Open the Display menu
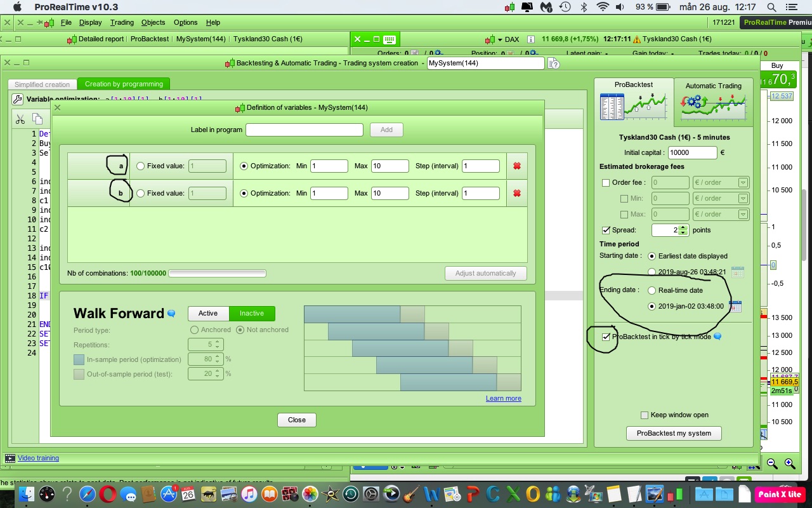The image size is (812, 508). (90, 22)
